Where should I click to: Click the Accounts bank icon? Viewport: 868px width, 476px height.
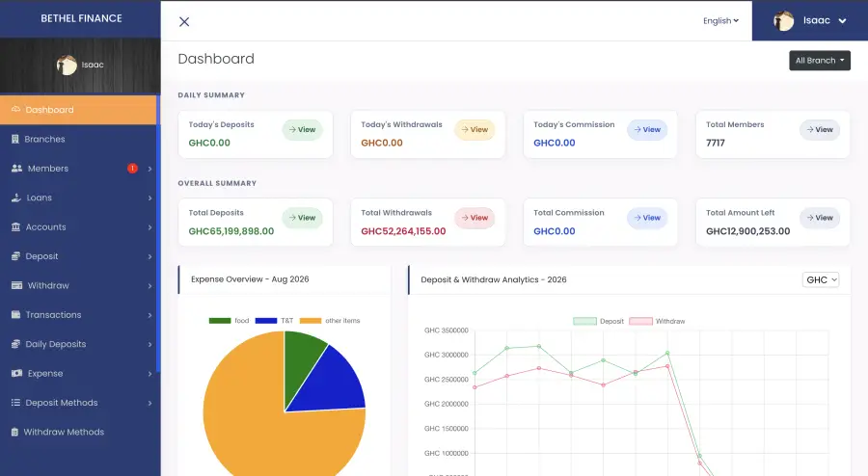click(15, 226)
